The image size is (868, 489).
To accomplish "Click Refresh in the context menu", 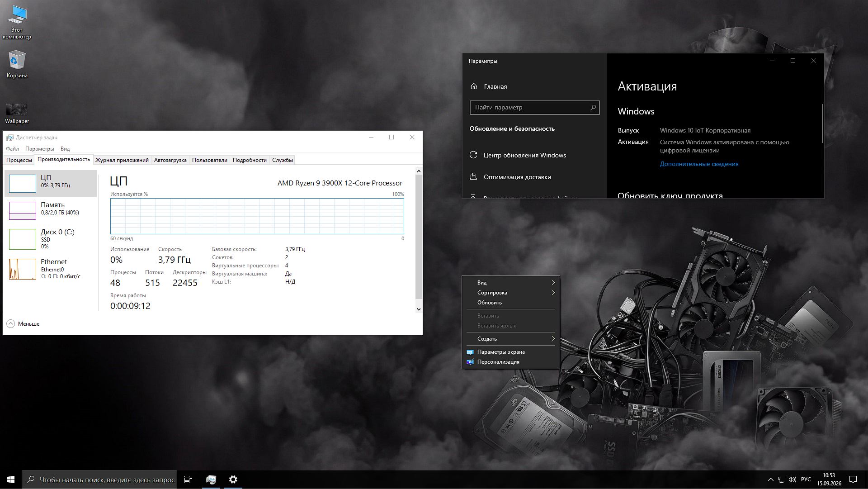I will (511, 303).
